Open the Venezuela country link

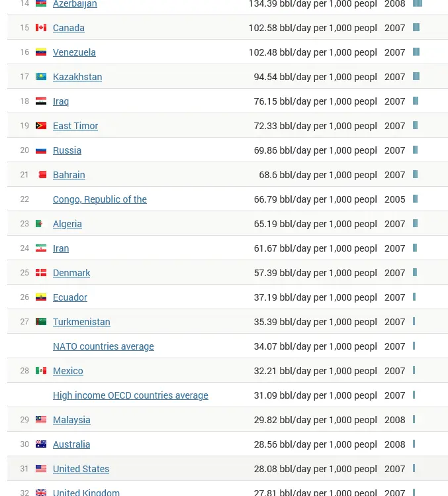point(74,52)
